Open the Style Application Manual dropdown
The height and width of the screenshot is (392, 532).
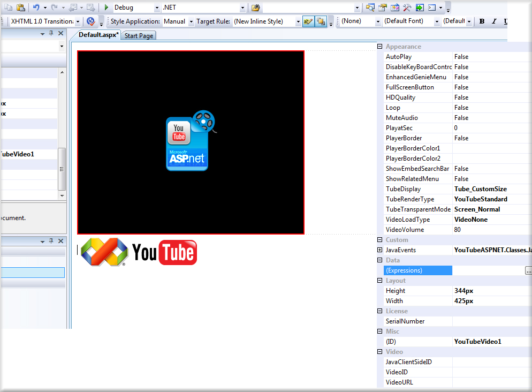click(x=191, y=21)
